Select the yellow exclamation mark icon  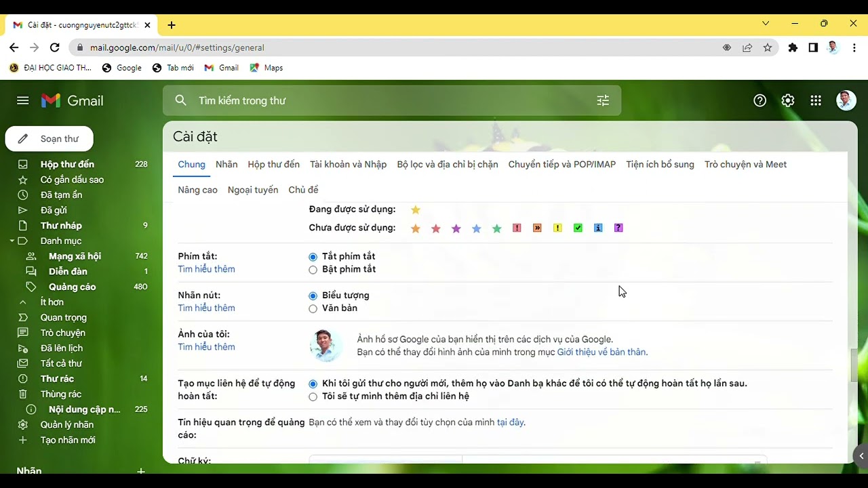(x=557, y=228)
